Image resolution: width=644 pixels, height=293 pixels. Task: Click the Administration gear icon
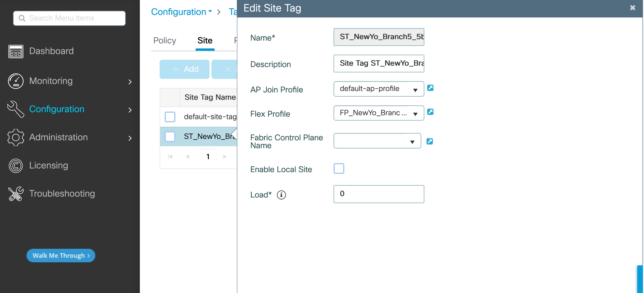[16, 137]
